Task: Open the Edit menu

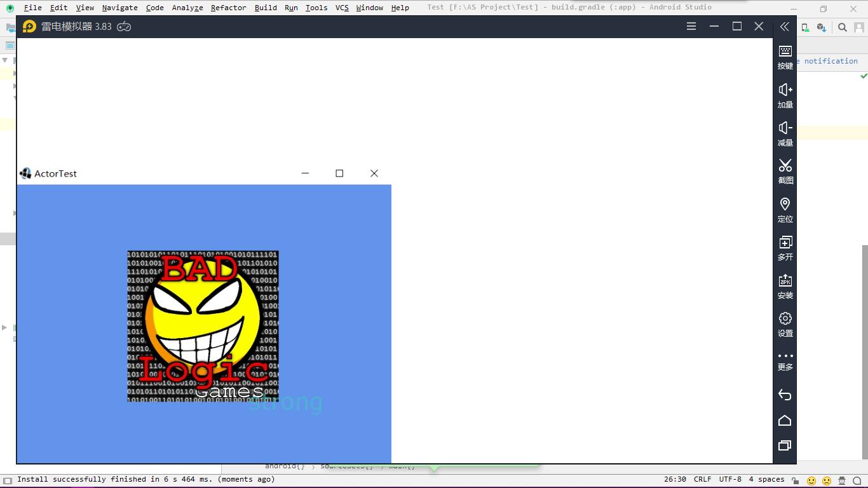Action: 58,8
